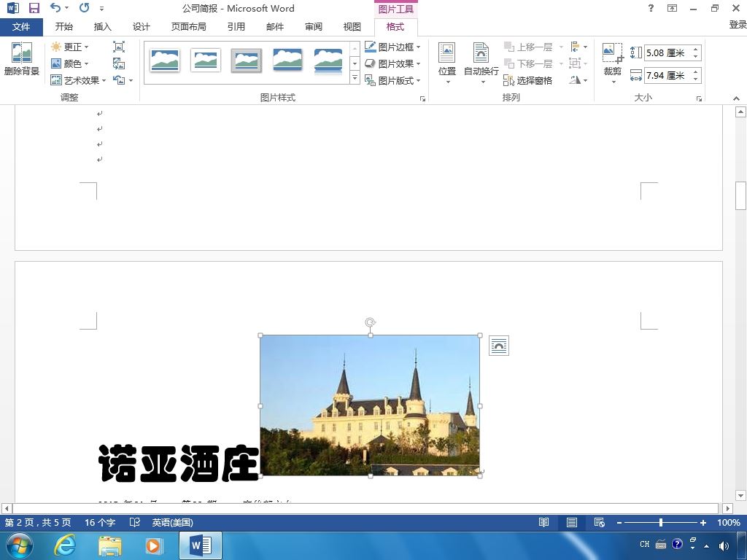Click the zoom in plus button
The image size is (747, 560).
click(x=703, y=522)
